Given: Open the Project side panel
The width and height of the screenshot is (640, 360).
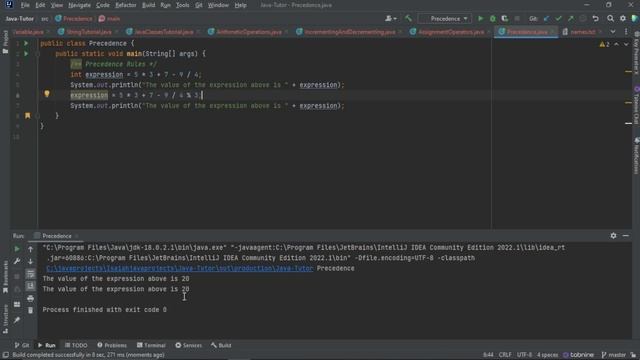Looking at the screenshot, I should click(x=5, y=41).
